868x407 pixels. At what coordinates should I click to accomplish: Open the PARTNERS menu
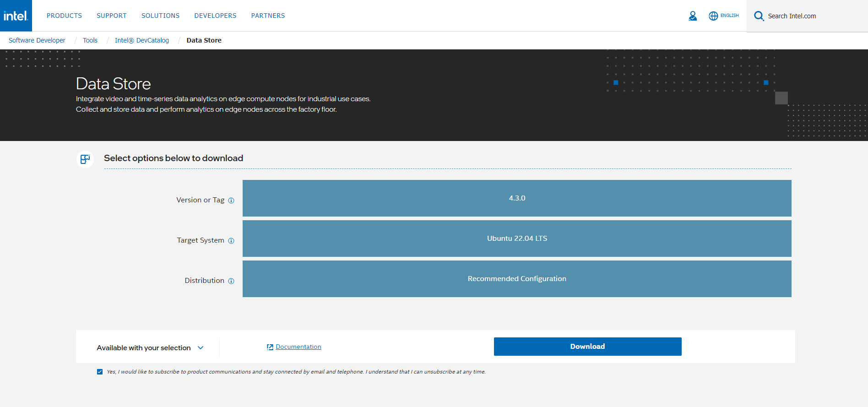pos(268,16)
